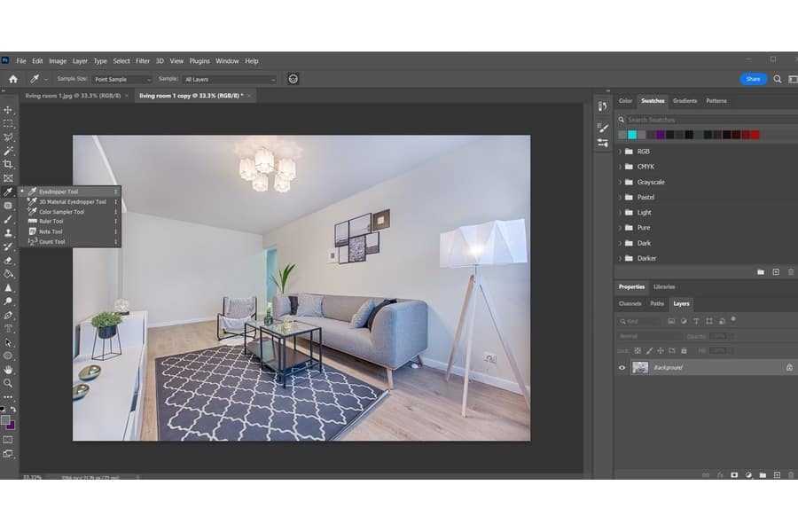
Task: Toggle filter for adjustment layers
Action: point(684,321)
